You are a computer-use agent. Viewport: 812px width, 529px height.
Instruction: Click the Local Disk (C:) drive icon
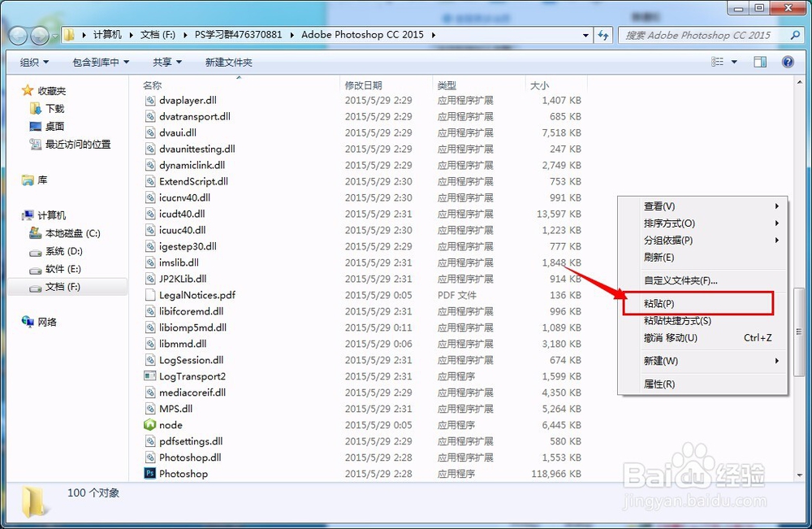[36, 233]
